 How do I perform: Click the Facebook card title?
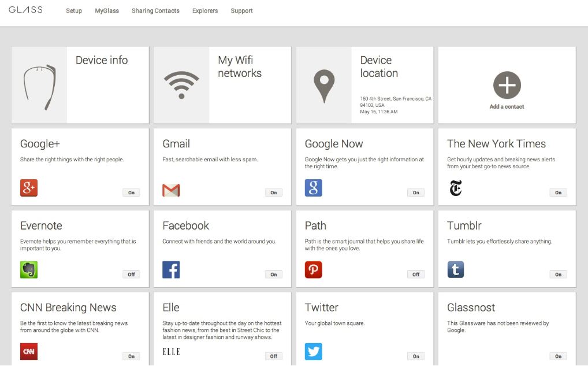point(185,225)
